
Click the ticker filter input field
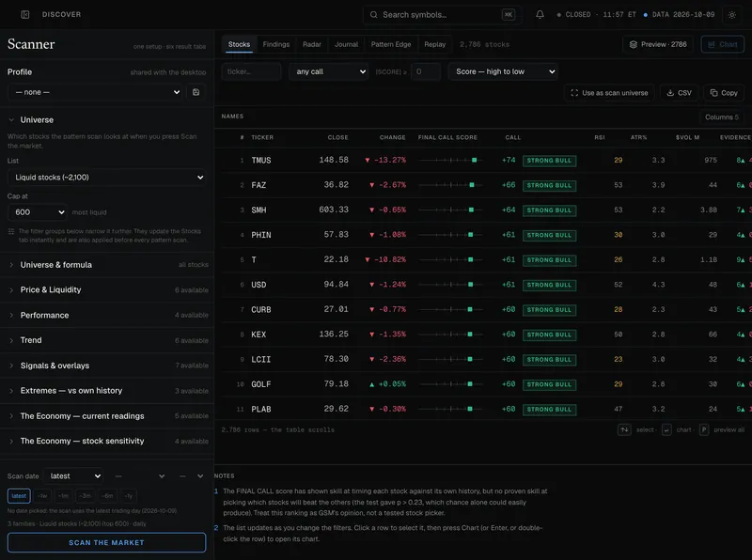[x=251, y=71]
